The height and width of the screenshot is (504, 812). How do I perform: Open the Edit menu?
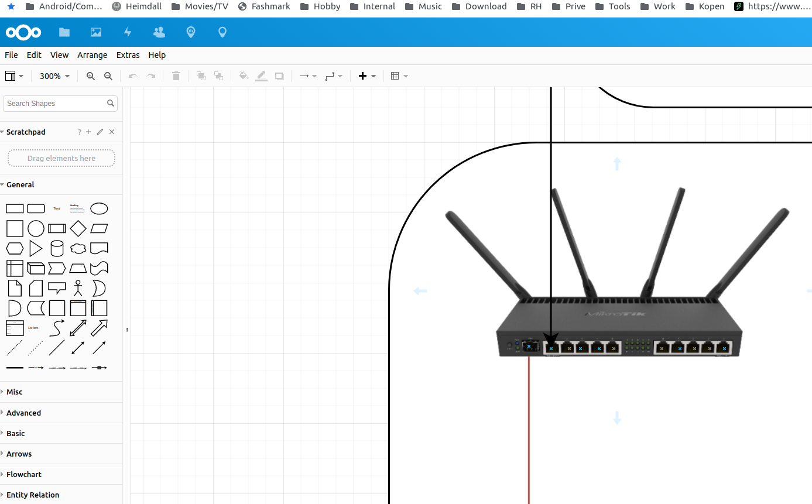pos(34,55)
